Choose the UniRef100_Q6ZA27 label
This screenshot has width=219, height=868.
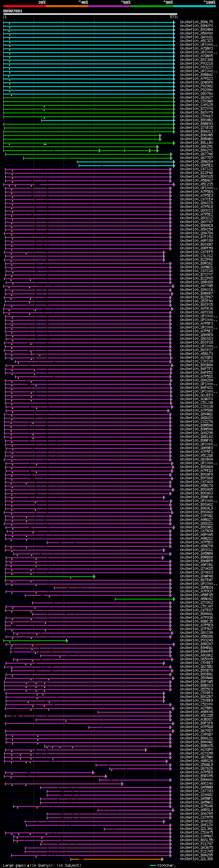tap(196, 98)
